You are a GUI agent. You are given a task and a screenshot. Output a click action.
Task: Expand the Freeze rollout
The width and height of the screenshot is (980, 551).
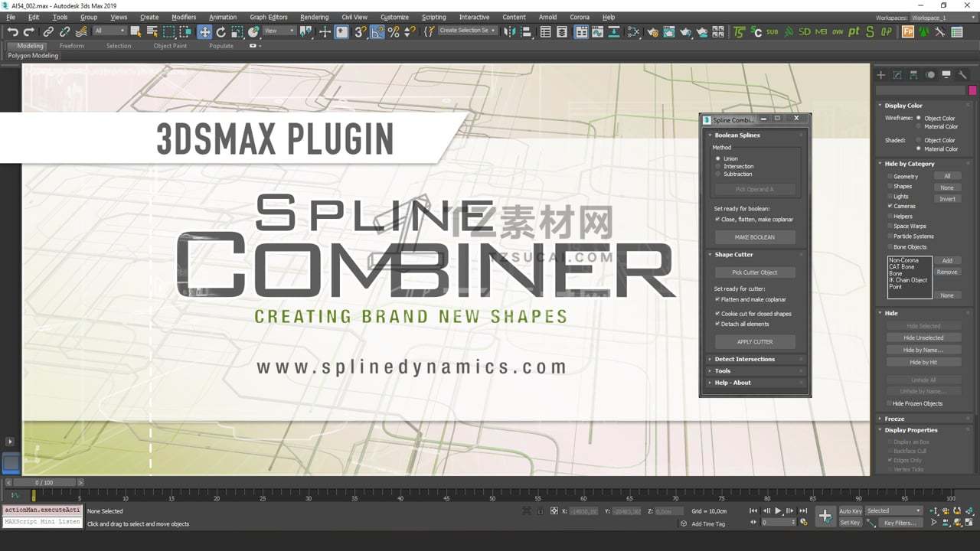tap(925, 419)
